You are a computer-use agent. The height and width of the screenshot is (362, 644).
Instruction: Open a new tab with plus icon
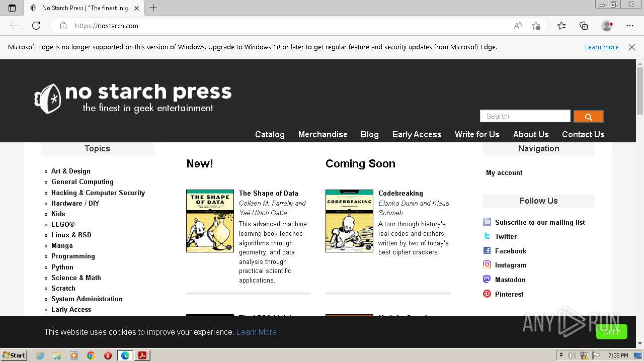point(153,8)
